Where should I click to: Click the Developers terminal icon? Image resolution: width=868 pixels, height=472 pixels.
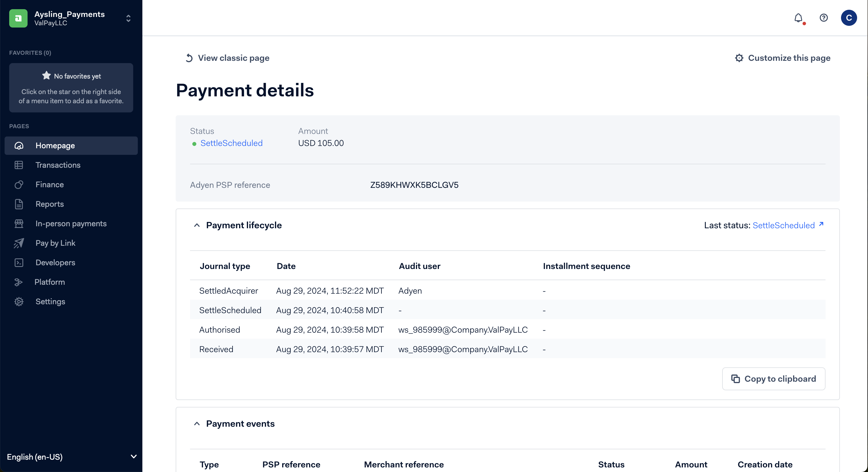[19, 263]
